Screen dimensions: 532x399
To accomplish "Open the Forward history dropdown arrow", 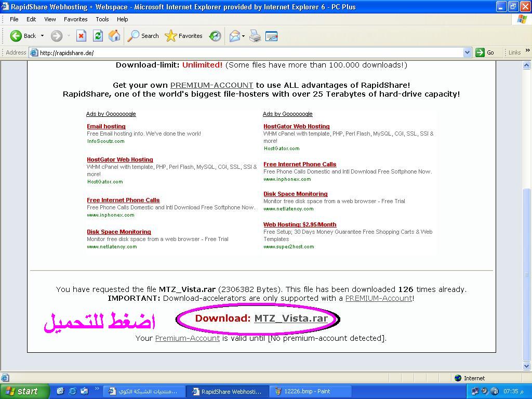I will [x=68, y=36].
